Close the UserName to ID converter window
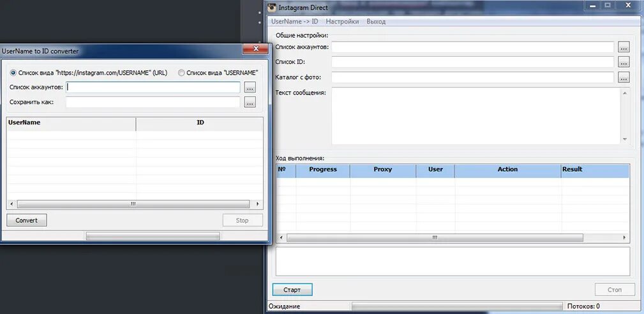This screenshot has width=644, height=314. pos(255,49)
